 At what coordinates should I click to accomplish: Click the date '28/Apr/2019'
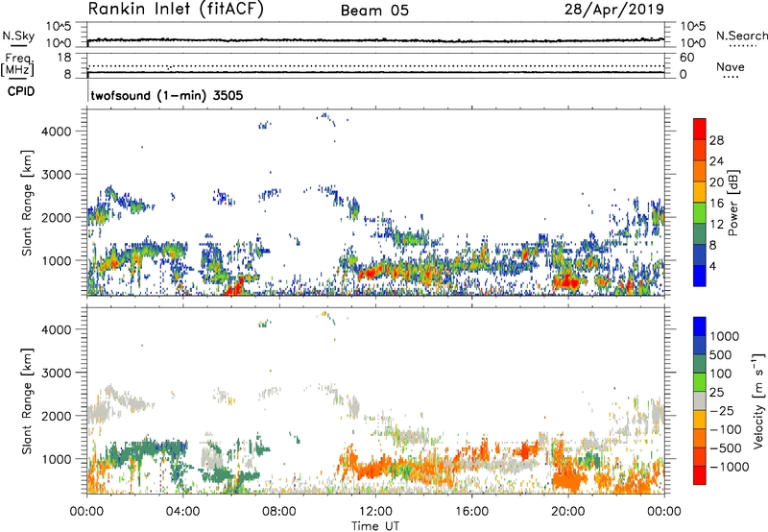pos(614,10)
